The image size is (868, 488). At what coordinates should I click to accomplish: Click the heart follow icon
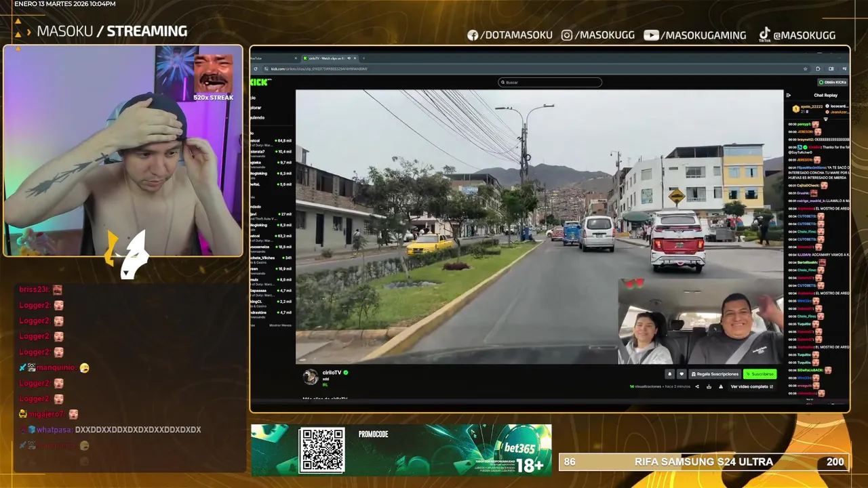click(682, 374)
